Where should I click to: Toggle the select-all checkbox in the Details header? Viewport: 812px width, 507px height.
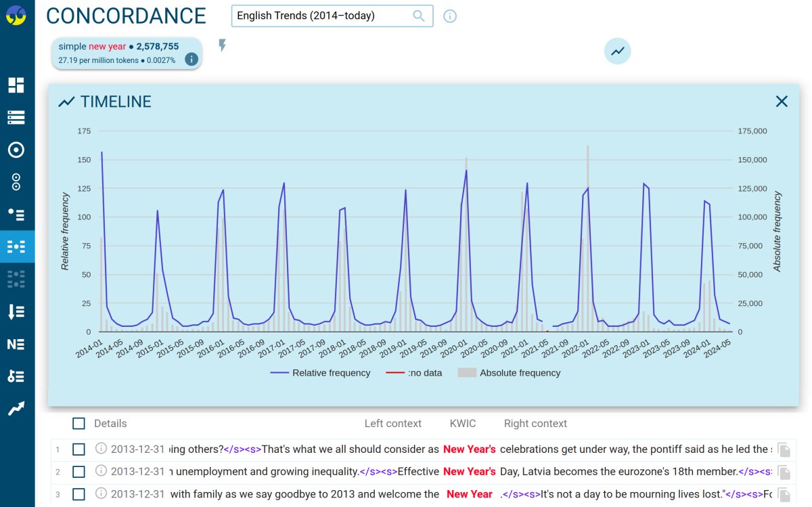[79, 423]
